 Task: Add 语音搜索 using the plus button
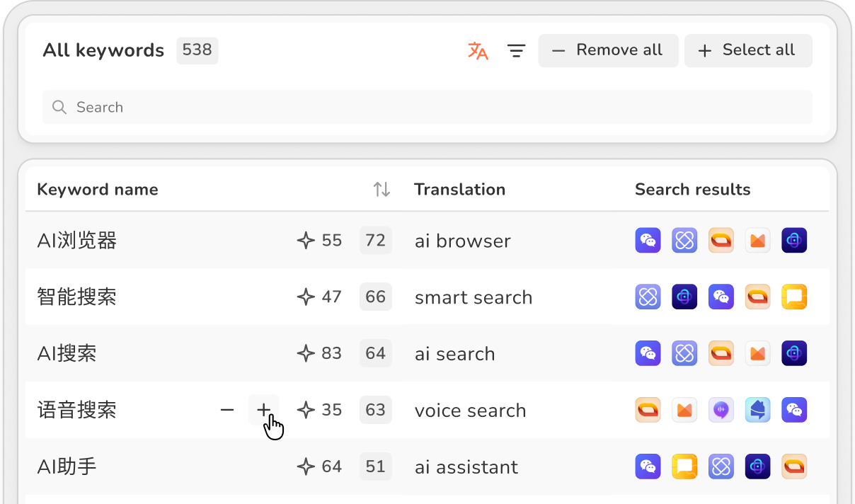pyautogui.click(x=264, y=410)
